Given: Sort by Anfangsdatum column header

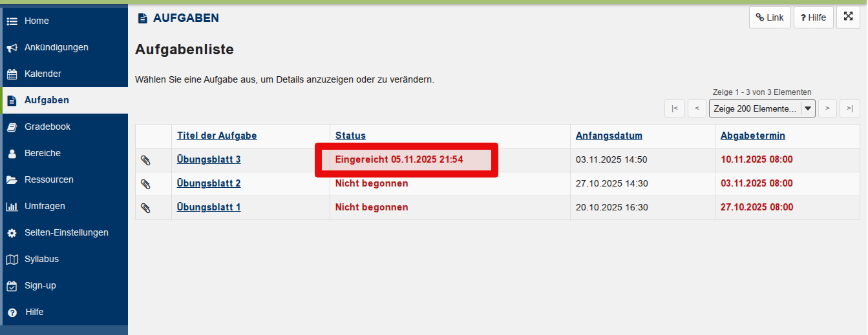Looking at the screenshot, I should click(609, 136).
